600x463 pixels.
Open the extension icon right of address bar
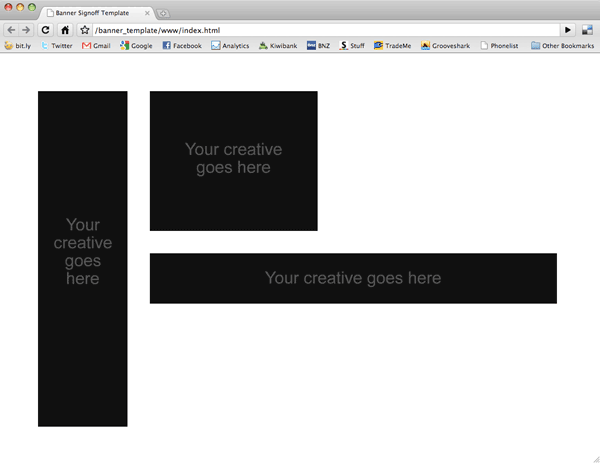(587, 30)
